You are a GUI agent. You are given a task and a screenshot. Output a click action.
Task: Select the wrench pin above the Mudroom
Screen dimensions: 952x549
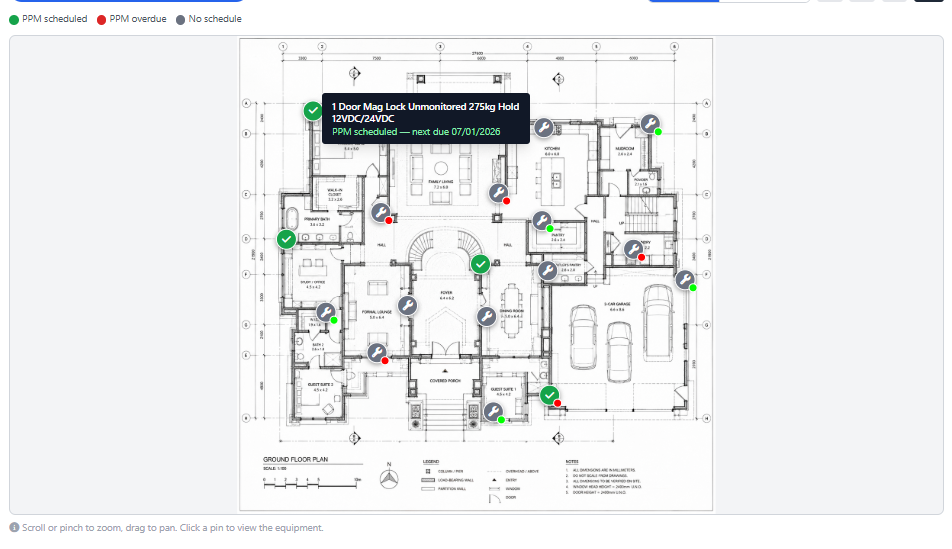coord(650,124)
